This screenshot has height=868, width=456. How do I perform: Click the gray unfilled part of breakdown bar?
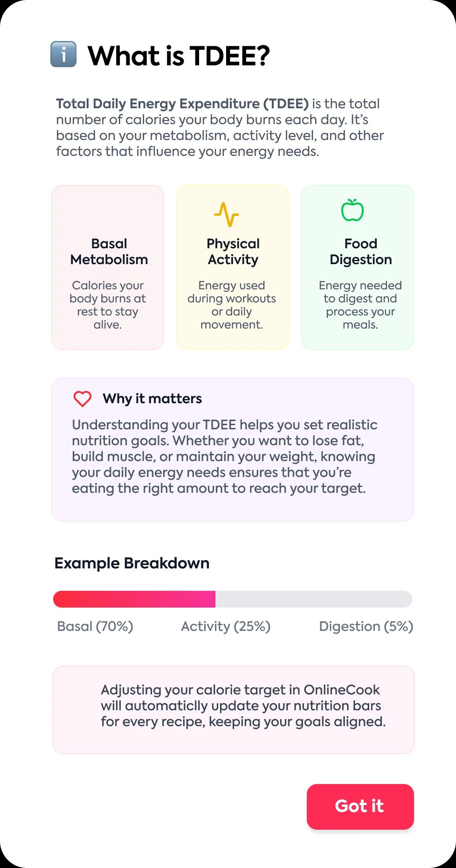pos(313,599)
